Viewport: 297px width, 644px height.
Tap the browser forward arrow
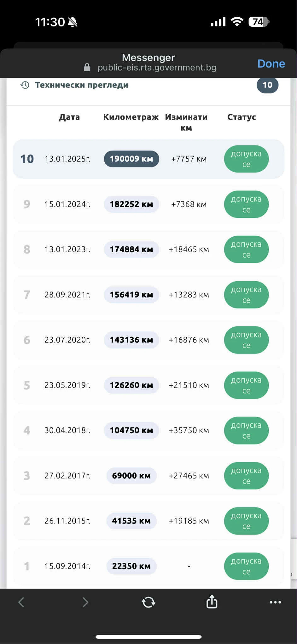tap(85, 602)
